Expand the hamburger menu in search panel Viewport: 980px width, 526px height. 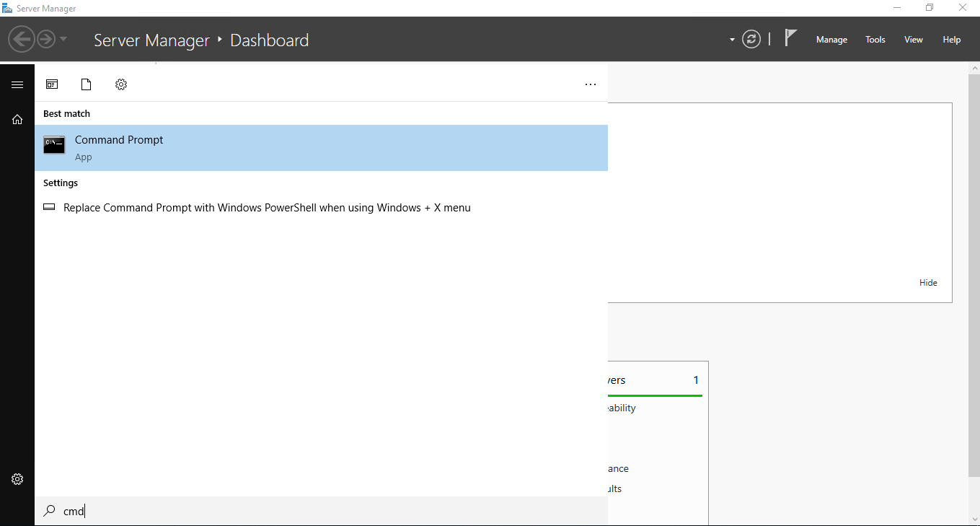17,84
